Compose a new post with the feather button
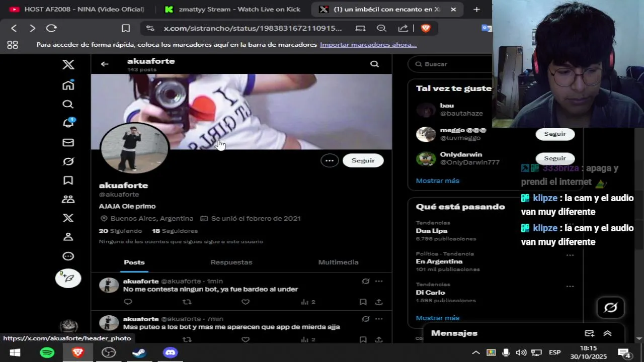 click(x=68, y=279)
